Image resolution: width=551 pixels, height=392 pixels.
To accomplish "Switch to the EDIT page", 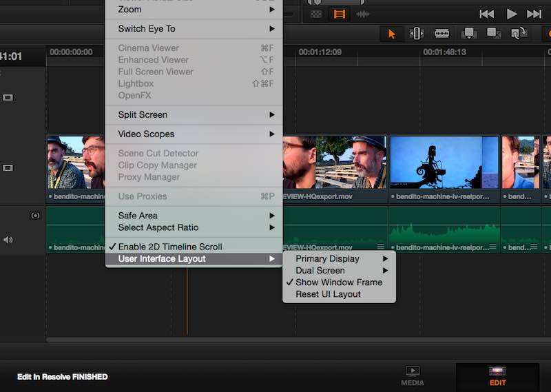I will pos(497,376).
